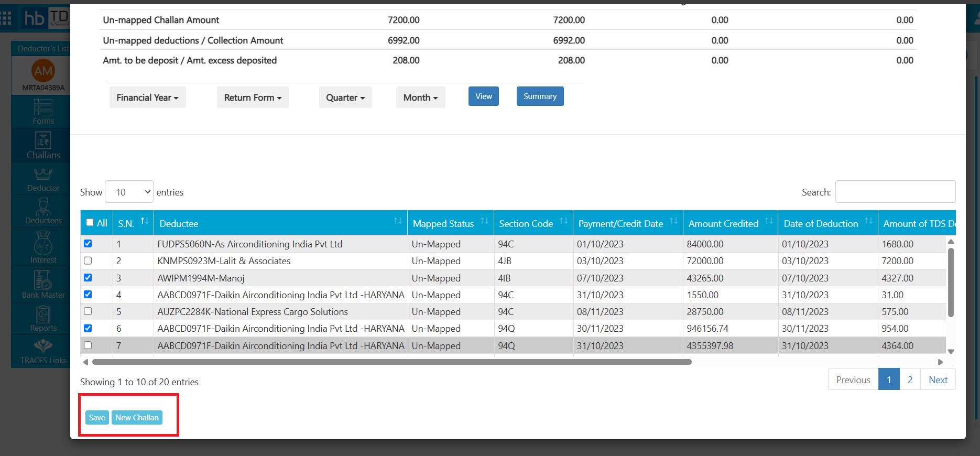This screenshot has height=456, width=980.
Task: Click the MRTA04389A deductor label
Action: pyautogui.click(x=43, y=88)
